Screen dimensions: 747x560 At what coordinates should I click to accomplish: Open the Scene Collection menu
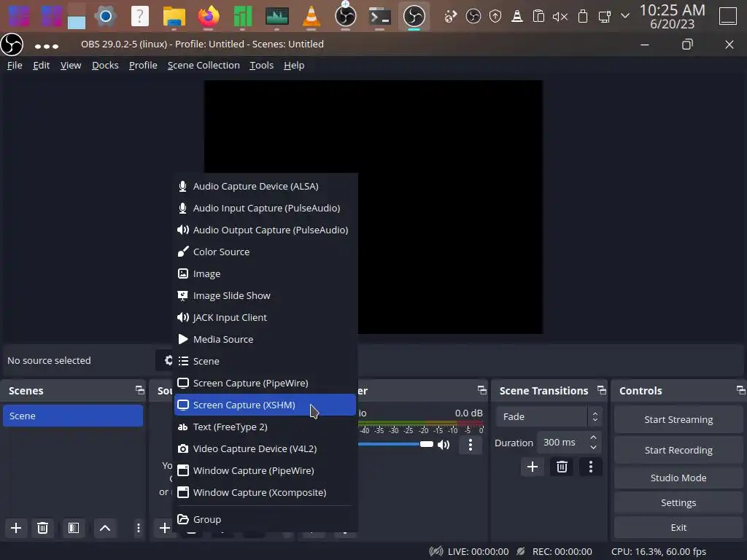[204, 65]
